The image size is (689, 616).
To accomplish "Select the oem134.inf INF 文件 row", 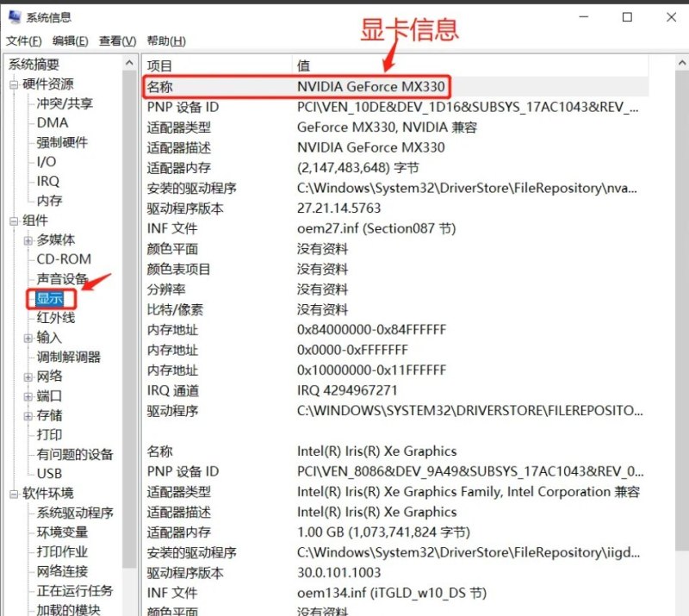I will click(395, 593).
